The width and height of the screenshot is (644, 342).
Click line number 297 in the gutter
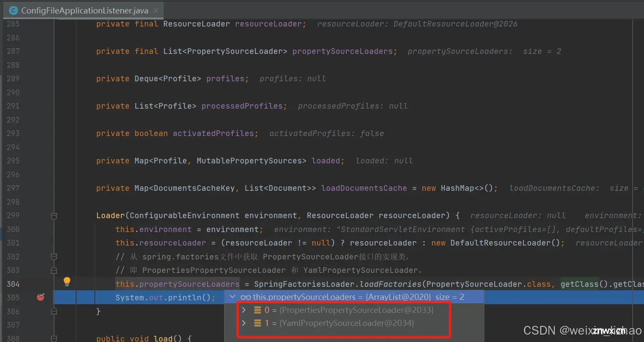(13, 188)
